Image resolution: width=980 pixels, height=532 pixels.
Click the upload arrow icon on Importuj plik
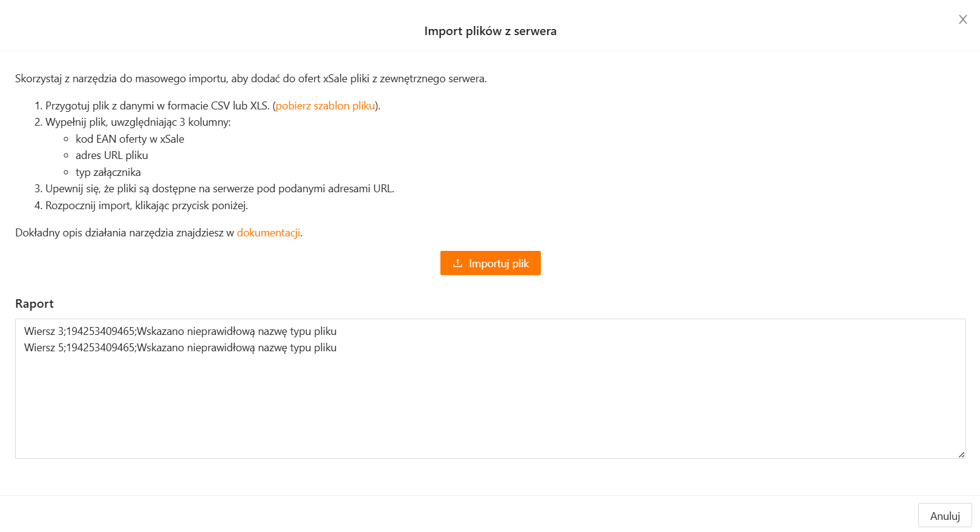coord(457,263)
